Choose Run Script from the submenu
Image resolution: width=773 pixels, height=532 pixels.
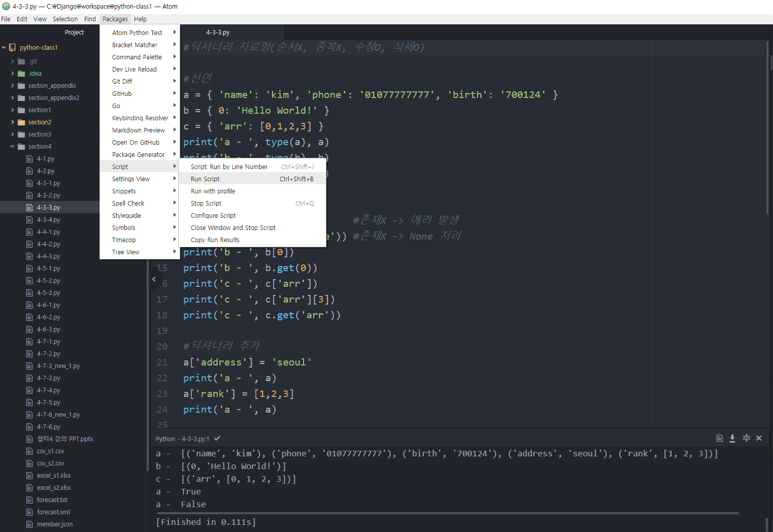click(205, 179)
